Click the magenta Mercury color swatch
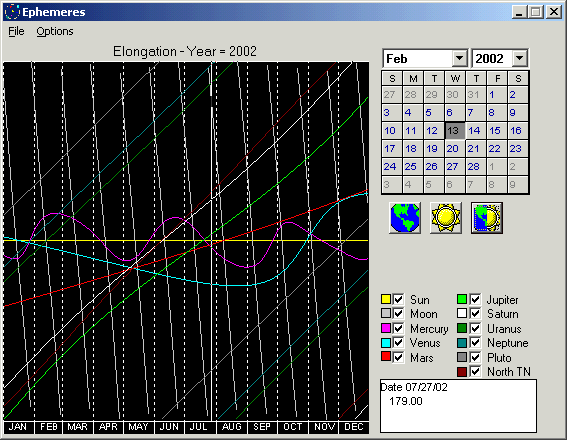The height and width of the screenshot is (440, 567). click(386, 328)
